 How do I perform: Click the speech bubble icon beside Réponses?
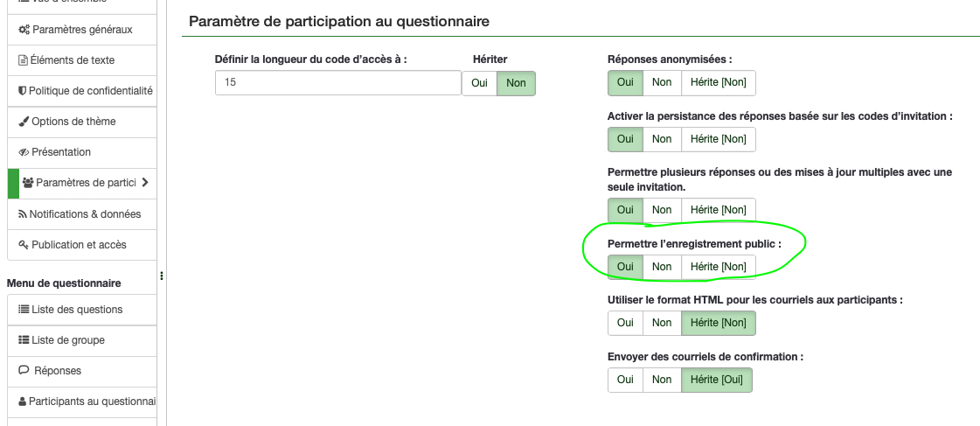tap(24, 371)
